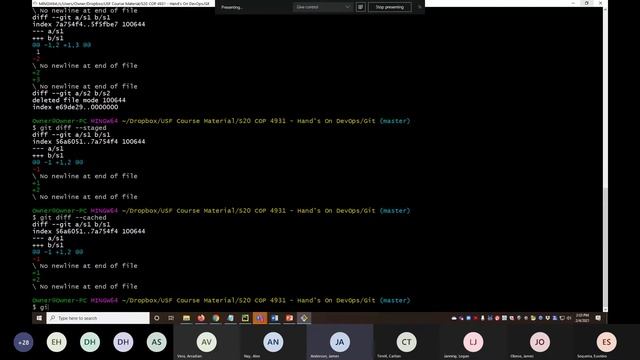Click the Stop presenting button
This screenshot has width=640, height=360.
(x=389, y=7)
